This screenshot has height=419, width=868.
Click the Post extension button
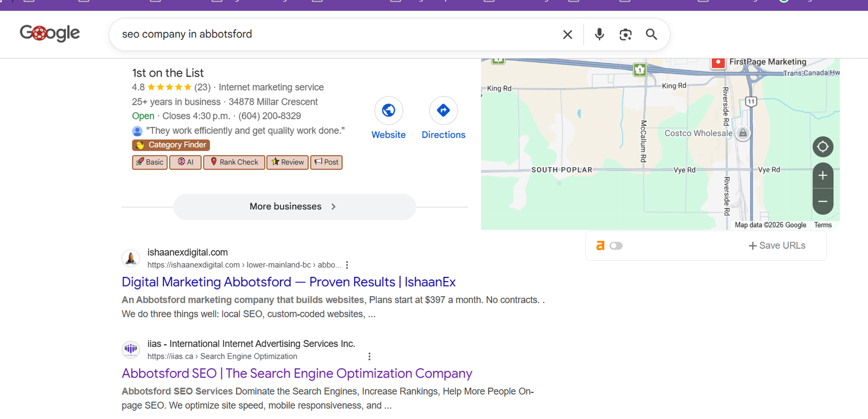(x=327, y=162)
